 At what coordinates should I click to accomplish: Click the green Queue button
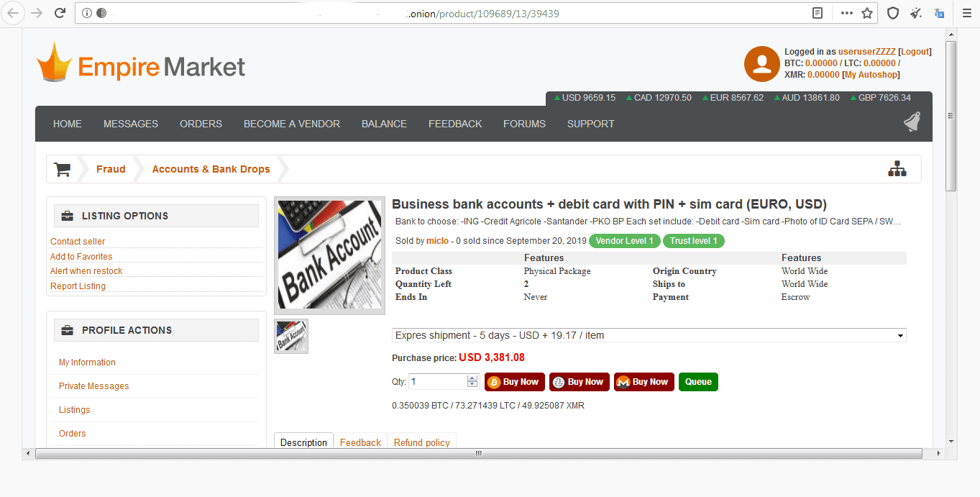[697, 382]
